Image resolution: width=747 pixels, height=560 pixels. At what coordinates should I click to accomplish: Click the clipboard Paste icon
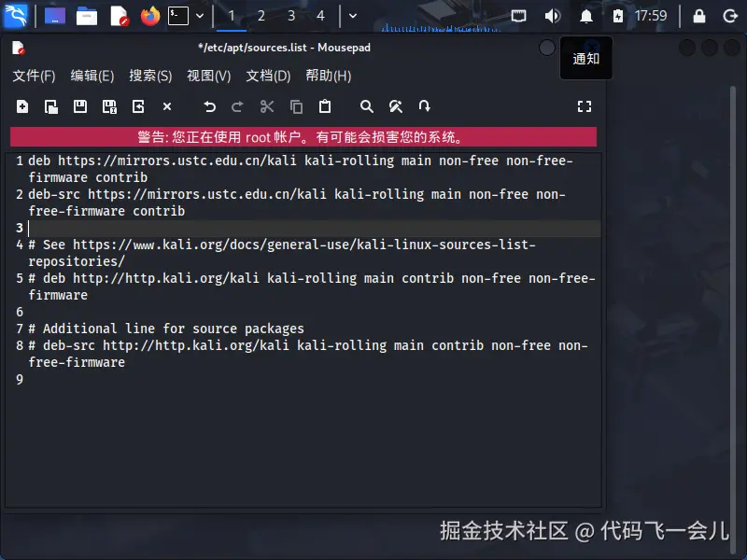(325, 106)
